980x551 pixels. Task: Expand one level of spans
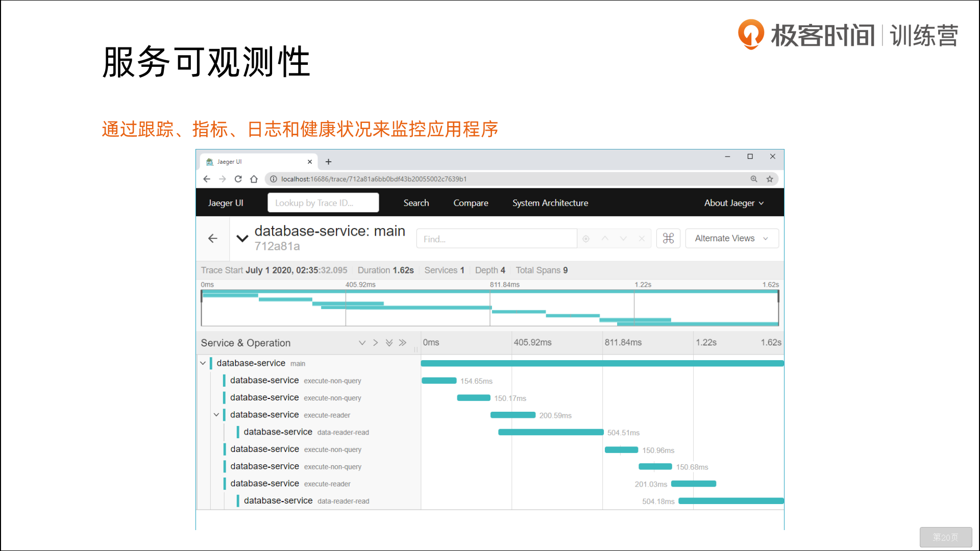click(362, 343)
